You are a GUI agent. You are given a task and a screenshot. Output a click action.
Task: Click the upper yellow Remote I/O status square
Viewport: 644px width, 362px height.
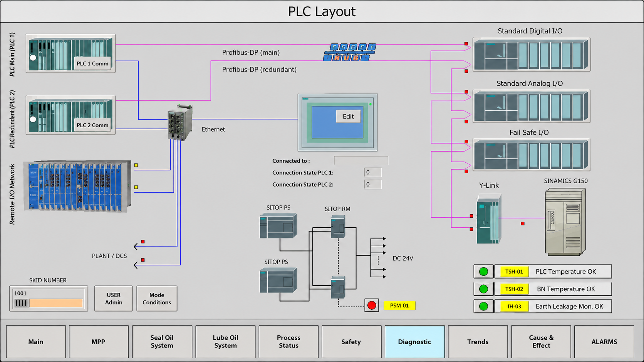coord(136,165)
